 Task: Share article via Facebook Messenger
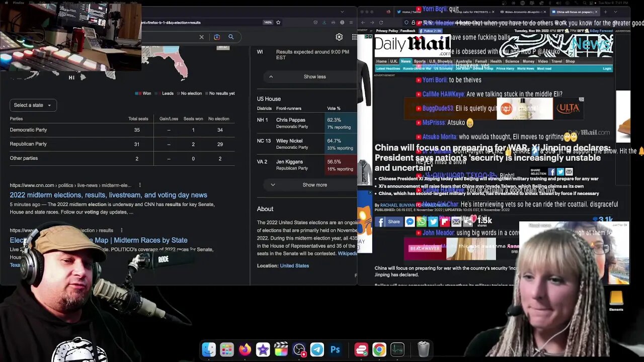(410, 221)
